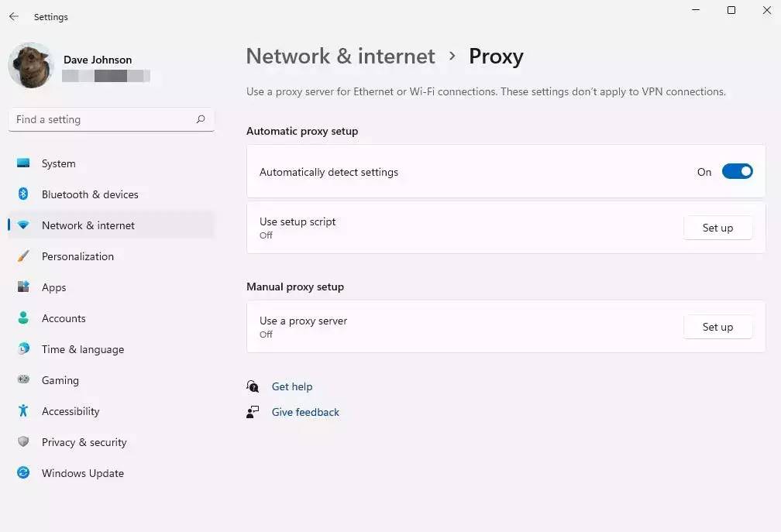
Task: Open the Apps settings section
Action: pos(53,287)
